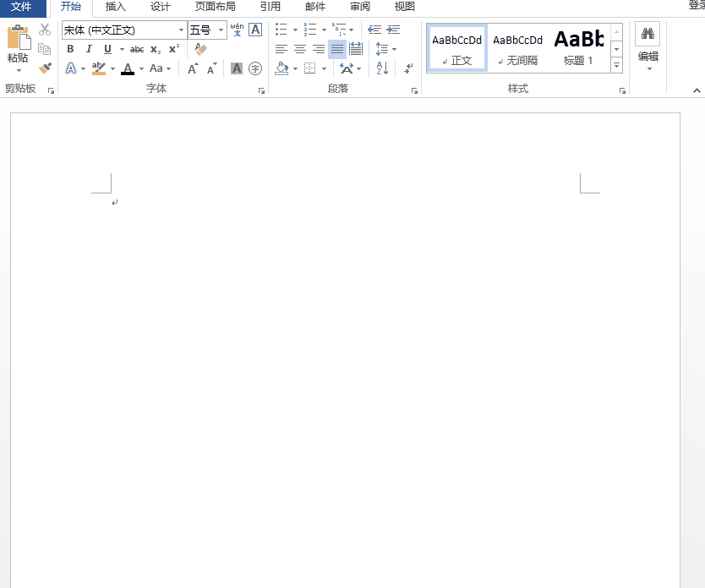Toggle strikethrough abc button

click(x=137, y=49)
